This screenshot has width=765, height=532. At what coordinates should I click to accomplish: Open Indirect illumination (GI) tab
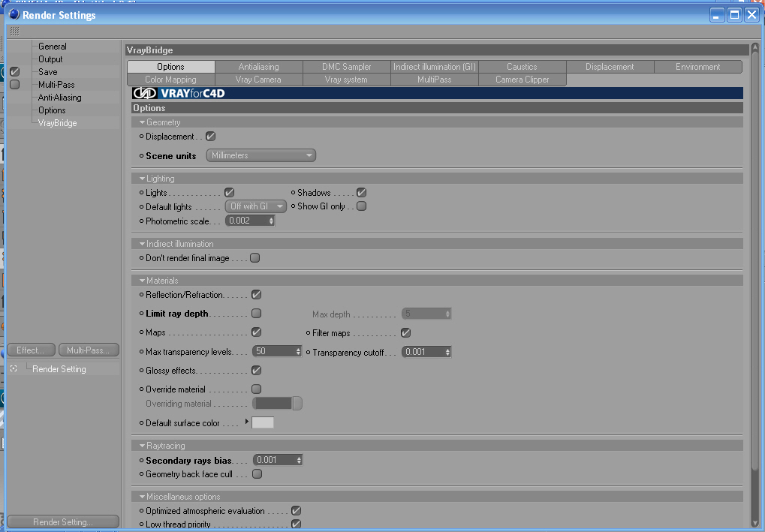pyautogui.click(x=434, y=67)
